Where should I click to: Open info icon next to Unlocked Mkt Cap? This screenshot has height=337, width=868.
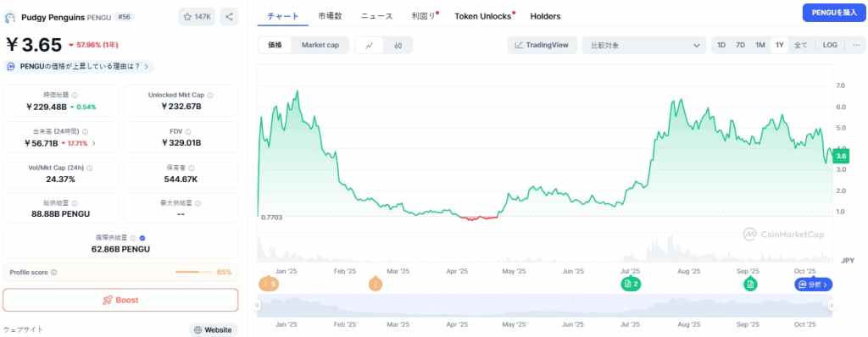click(x=210, y=95)
